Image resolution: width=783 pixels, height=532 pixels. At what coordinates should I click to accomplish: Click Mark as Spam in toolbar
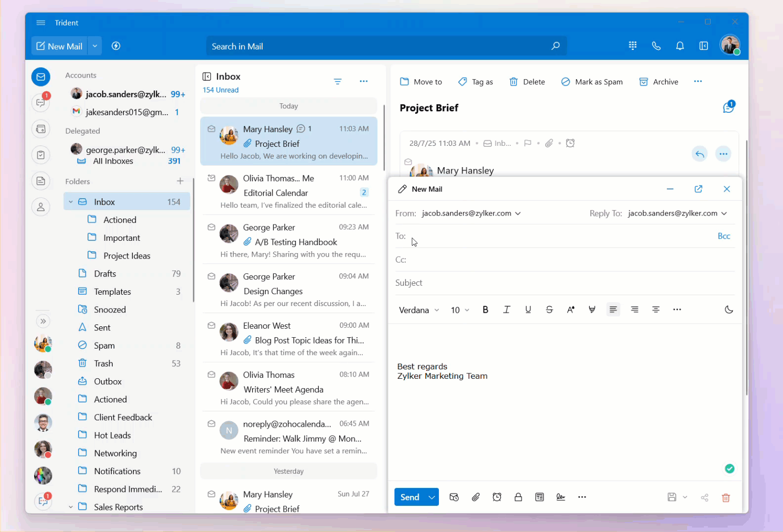(x=592, y=82)
